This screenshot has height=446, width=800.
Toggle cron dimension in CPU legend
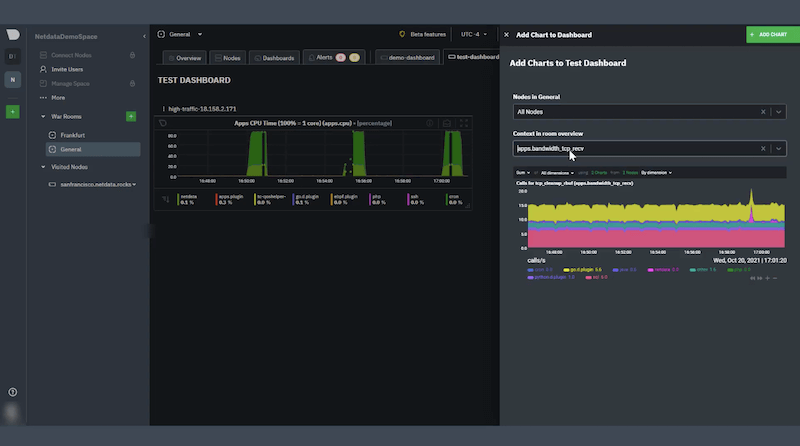(x=454, y=200)
